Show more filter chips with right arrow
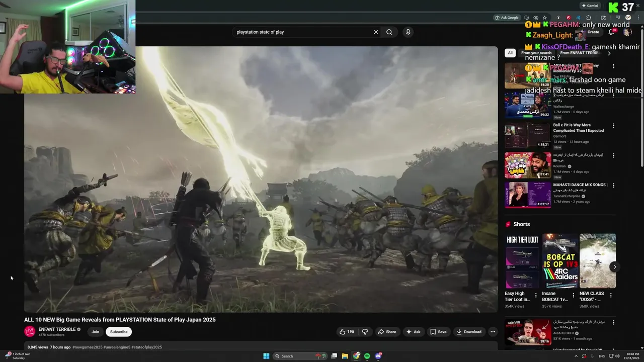This screenshot has width=644, height=362. pos(609,53)
